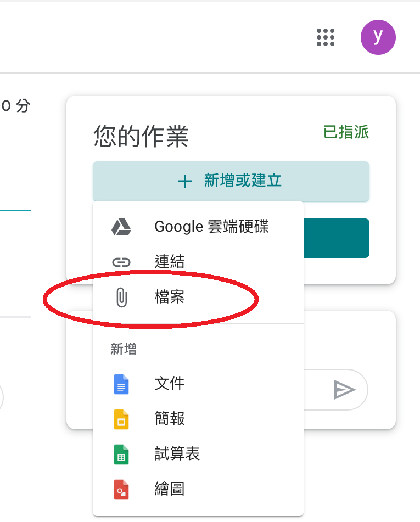Click the green Sheets icon
Screen dimensions: 420x522
(x=121, y=454)
